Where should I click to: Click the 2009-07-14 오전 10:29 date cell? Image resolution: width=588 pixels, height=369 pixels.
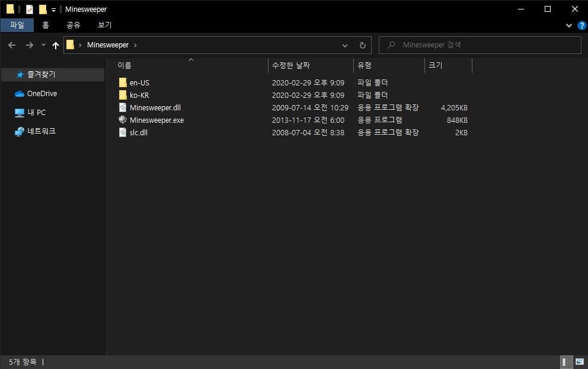pyautogui.click(x=310, y=108)
